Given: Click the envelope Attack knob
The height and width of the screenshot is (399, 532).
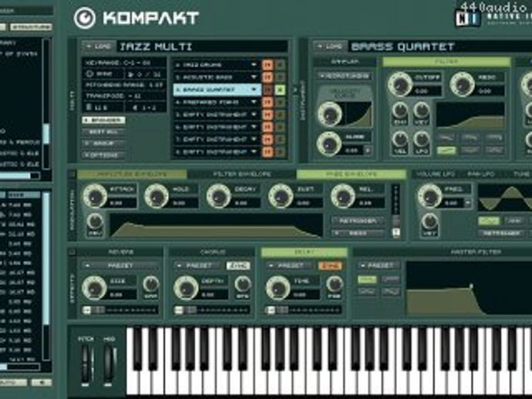Looking at the screenshot, I should [95, 196].
